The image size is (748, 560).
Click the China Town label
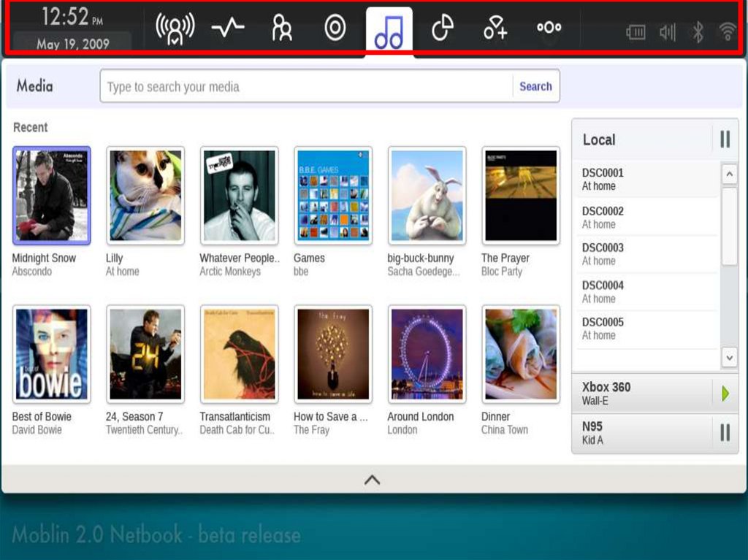(x=505, y=430)
